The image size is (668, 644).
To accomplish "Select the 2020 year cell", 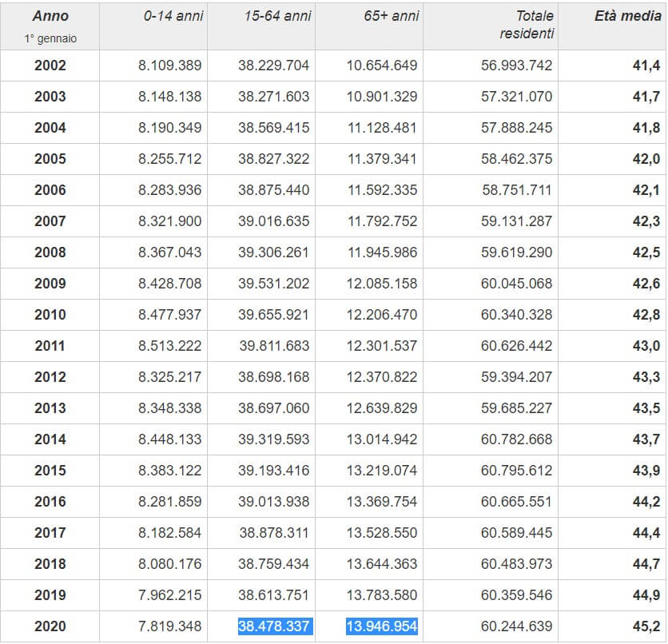I will 50,626.
